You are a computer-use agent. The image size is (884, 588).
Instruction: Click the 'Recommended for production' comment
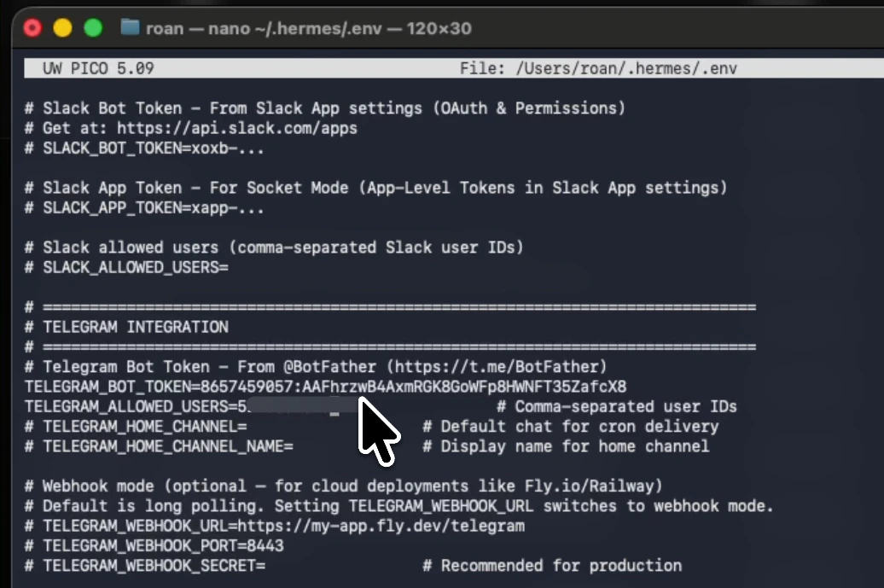click(561, 566)
